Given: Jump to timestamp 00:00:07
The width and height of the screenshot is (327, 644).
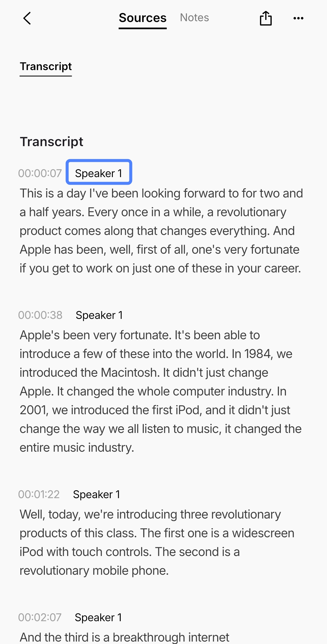Looking at the screenshot, I should click(40, 173).
